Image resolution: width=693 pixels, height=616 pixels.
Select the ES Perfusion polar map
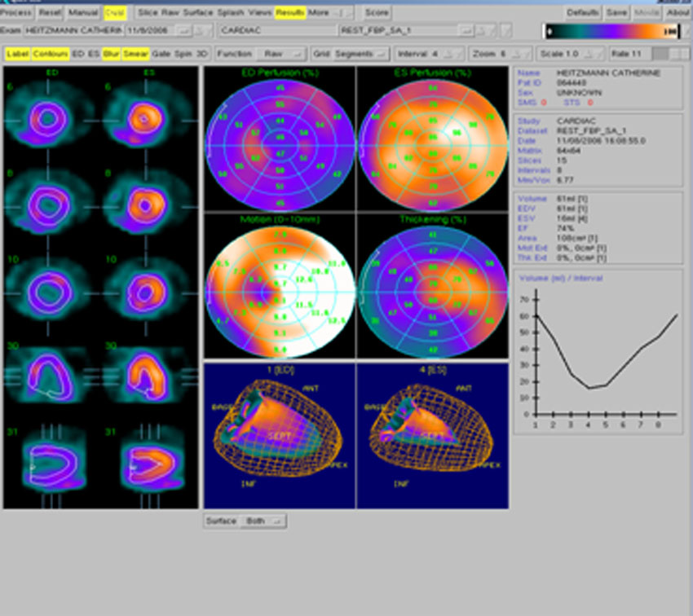tap(432, 143)
